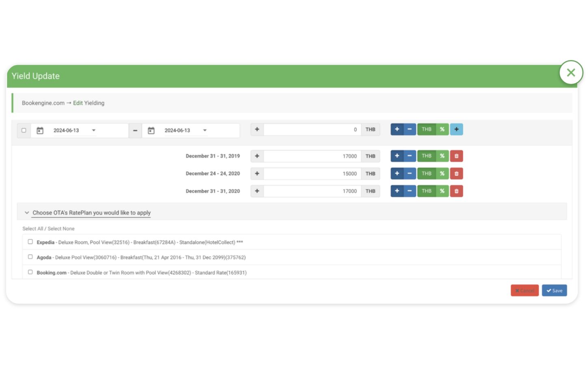588x368 pixels.
Task: Choose THB mode for December 31 - 31, 2019
Action: 426,156
